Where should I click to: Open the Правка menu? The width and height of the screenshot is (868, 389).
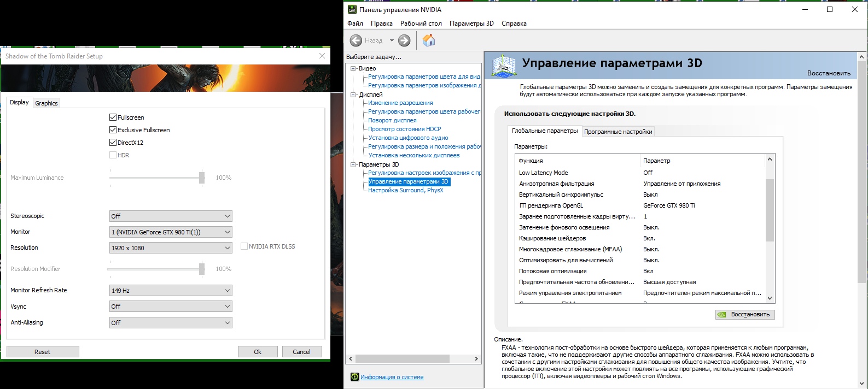[x=381, y=23]
